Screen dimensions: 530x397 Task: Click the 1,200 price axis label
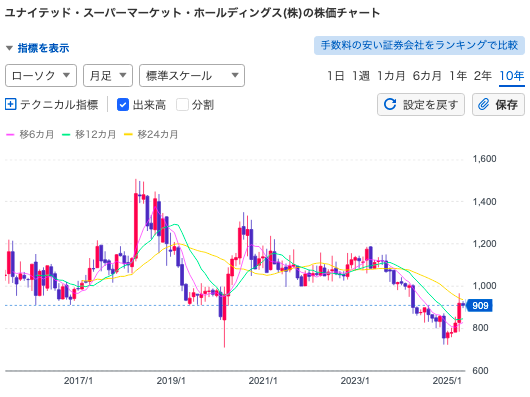tap(484, 244)
